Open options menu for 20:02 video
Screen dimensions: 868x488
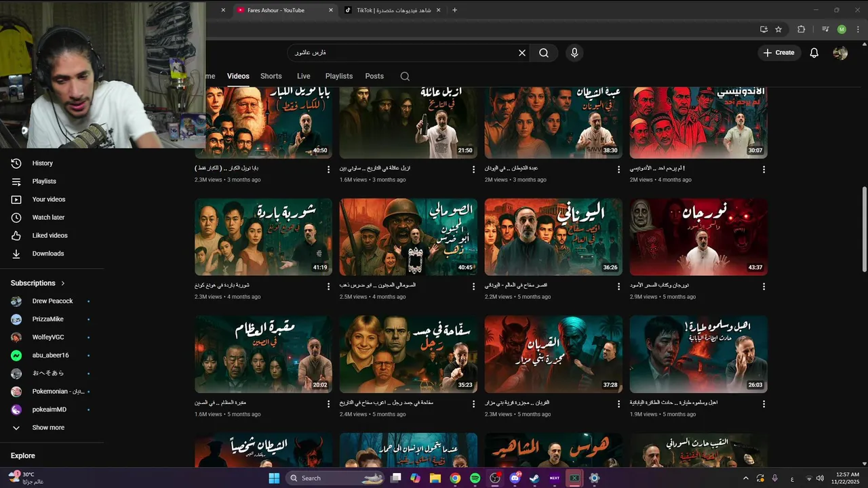click(328, 404)
